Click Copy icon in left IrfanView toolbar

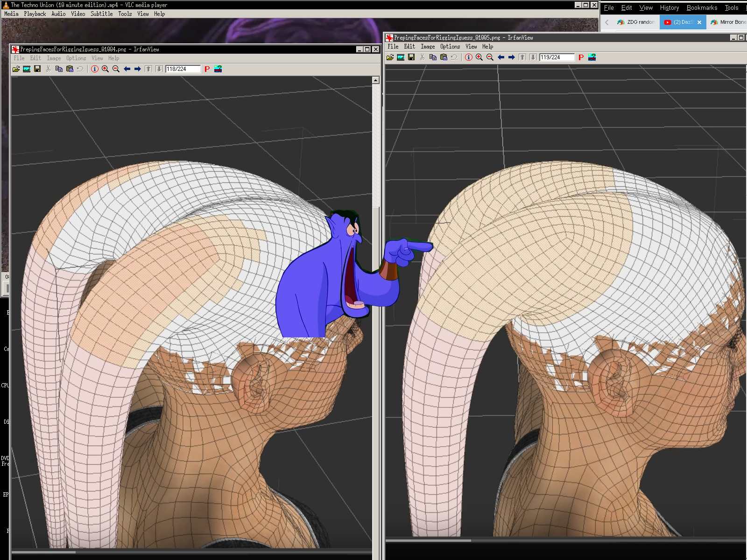click(59, 69)
